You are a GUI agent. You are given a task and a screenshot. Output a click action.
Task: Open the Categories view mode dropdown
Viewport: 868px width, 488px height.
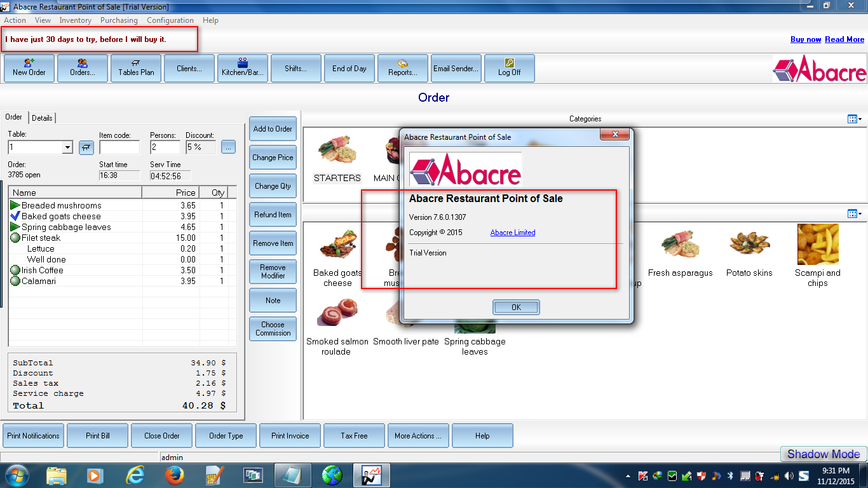click(855, 119)
